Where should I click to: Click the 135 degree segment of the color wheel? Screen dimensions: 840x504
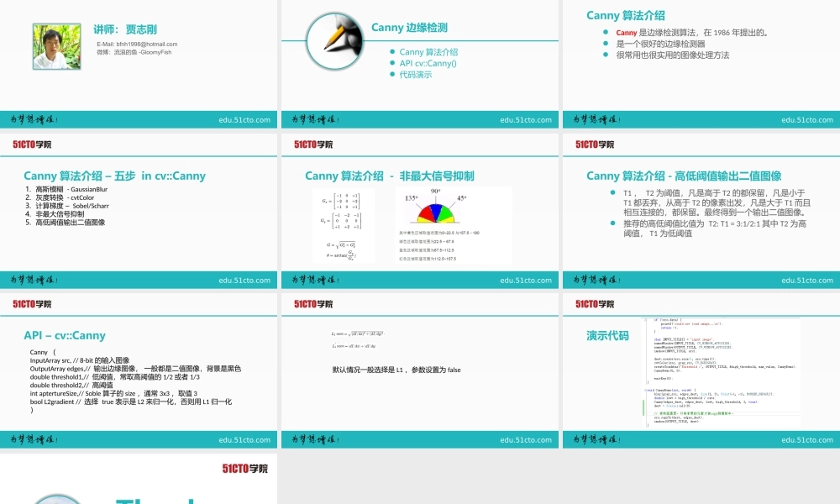coord(427,212)
